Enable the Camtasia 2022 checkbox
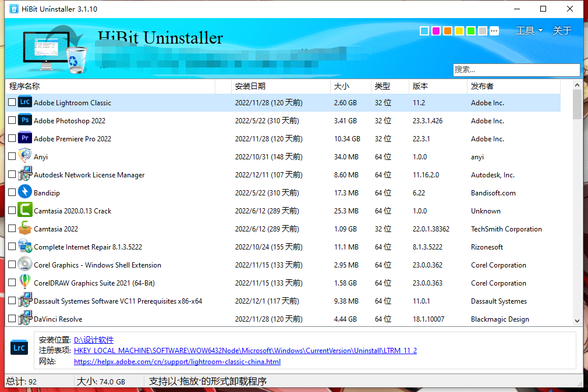The image size is (588, 392). [12, 228]
